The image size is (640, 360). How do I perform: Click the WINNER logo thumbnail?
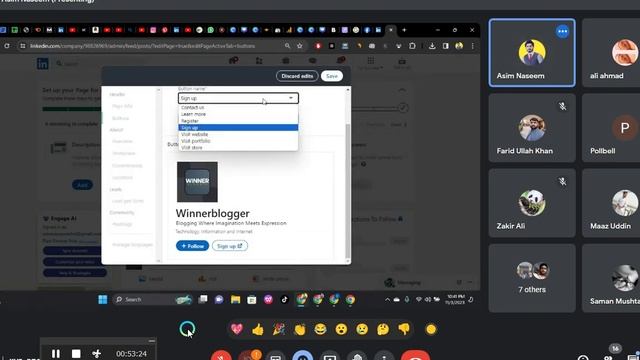click(197, 182)
